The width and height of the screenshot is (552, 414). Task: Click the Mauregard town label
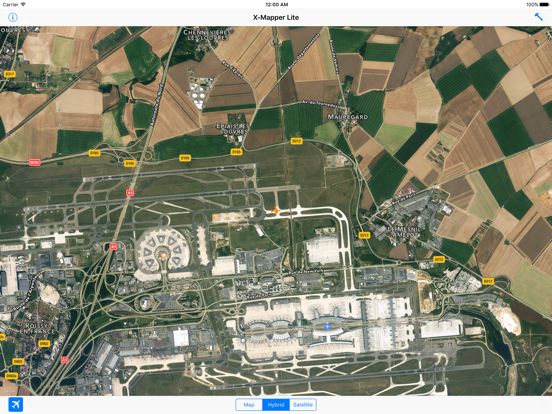pos(348,117)
